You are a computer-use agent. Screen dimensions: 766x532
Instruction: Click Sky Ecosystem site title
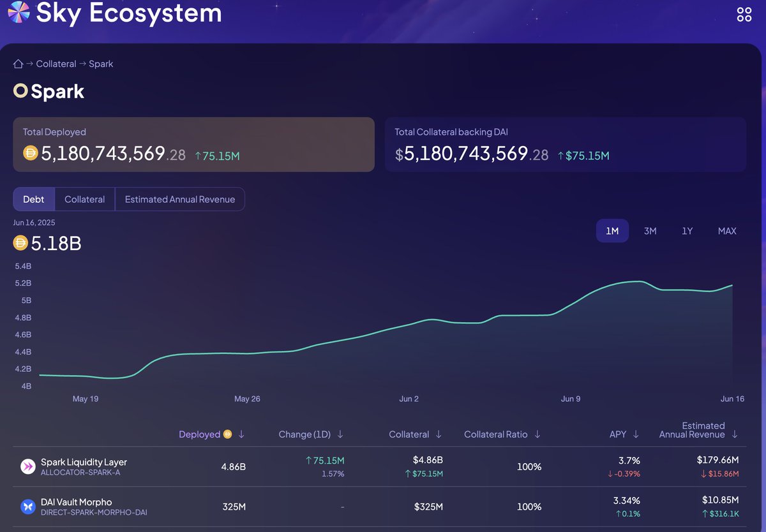click(129, 12)
